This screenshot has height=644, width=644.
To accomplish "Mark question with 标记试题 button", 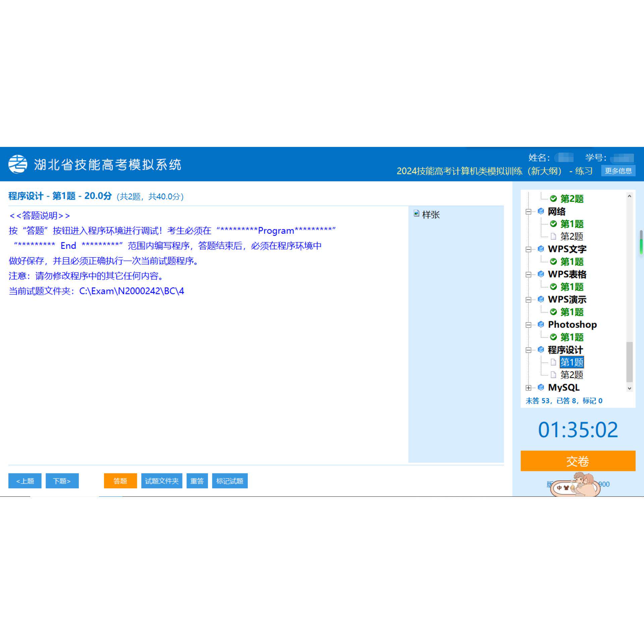I will pyautogui.click(x=230, y=481).
